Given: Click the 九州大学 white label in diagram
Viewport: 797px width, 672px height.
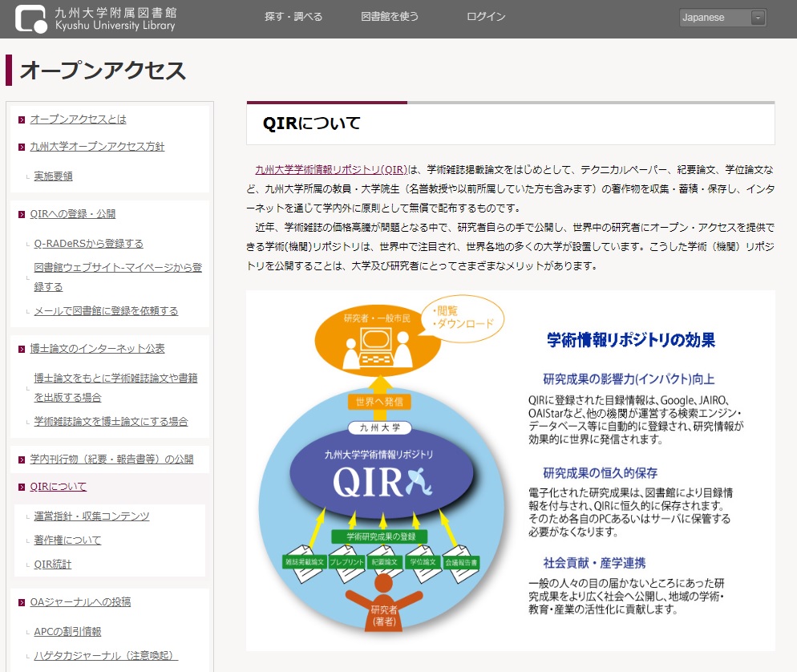Looking at the screenshot, I should click(x=379, y=427).
